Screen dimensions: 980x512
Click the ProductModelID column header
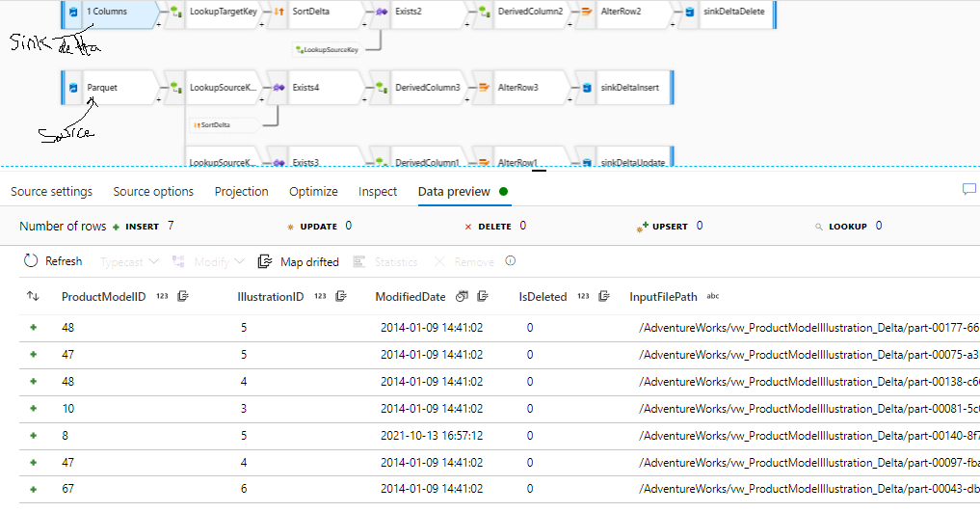[x=104, y=297]
